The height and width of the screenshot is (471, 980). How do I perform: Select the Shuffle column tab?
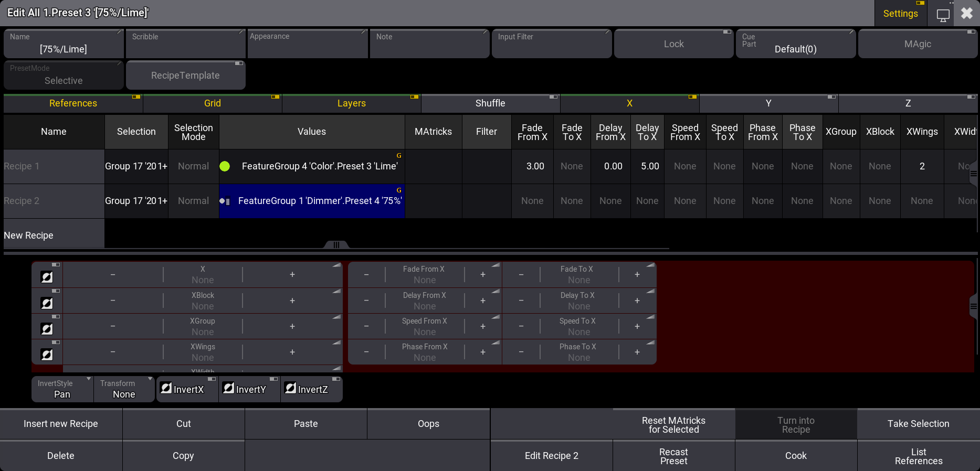[x=490, y=103]
